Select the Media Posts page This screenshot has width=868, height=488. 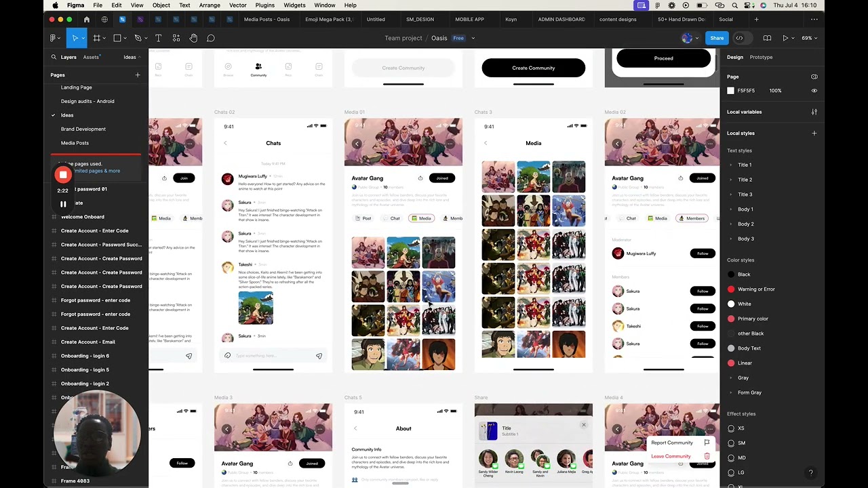pos(75,143)
